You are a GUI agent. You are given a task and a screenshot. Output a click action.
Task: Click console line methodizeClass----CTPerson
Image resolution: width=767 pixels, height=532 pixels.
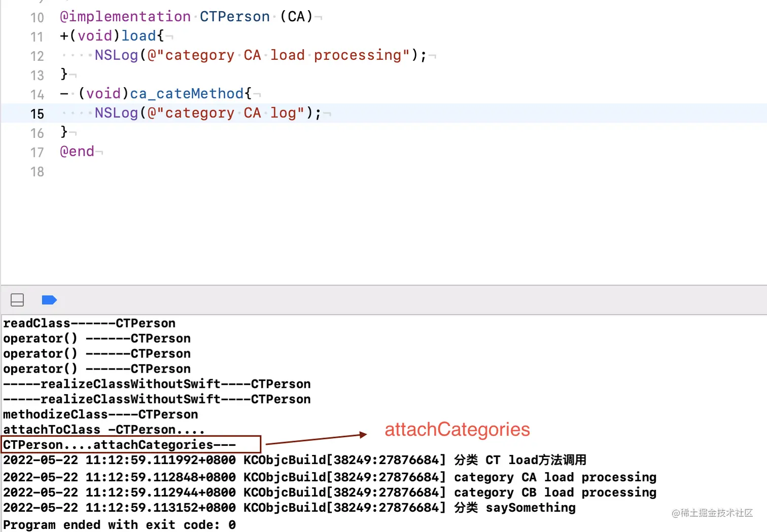click(100, 414)
